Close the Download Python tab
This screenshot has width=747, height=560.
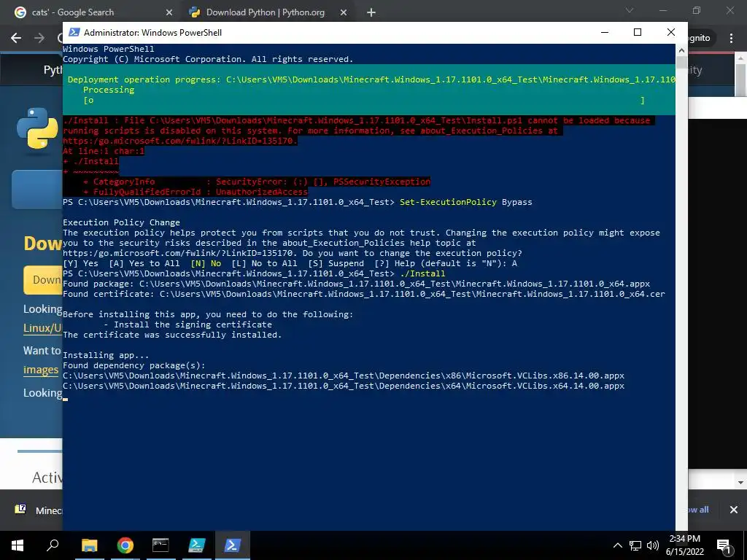pyautogui.click(x=344, y=13)
